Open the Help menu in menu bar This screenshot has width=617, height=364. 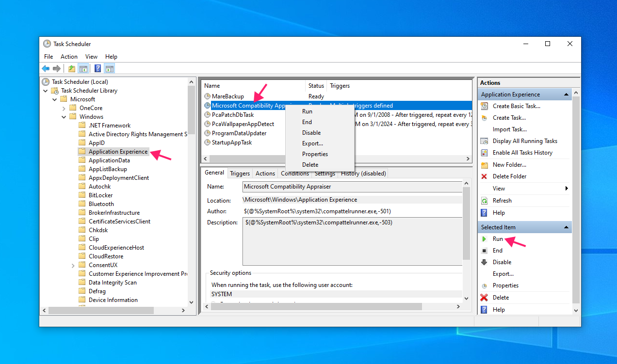point(111,57)
